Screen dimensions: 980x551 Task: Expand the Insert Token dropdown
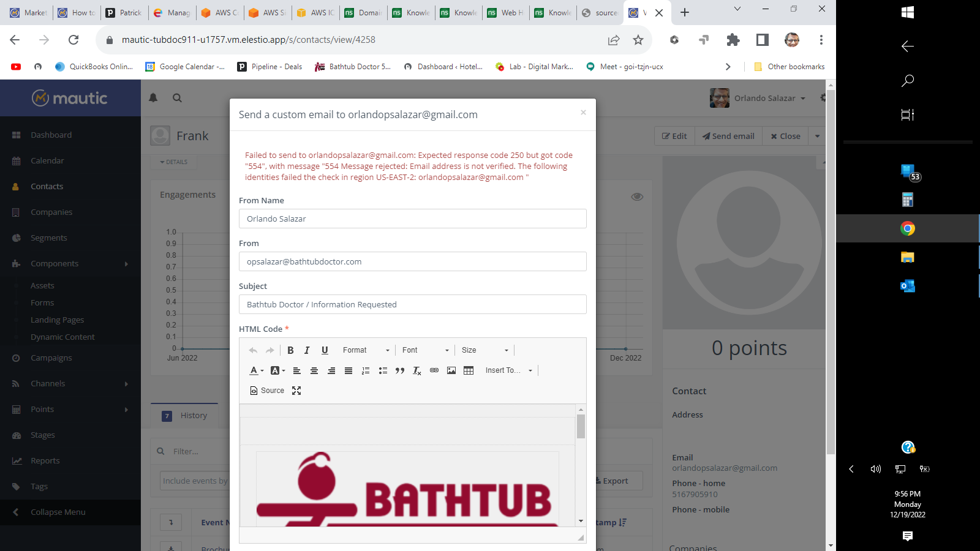[x=509, y=370]
